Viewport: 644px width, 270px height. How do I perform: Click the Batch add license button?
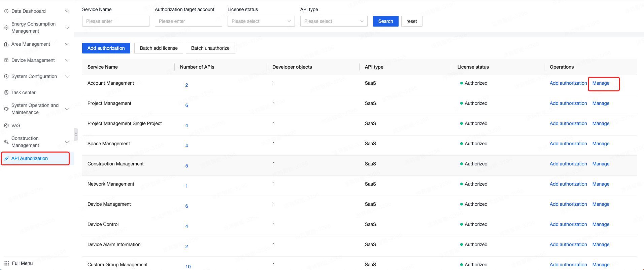click(159, 48)
